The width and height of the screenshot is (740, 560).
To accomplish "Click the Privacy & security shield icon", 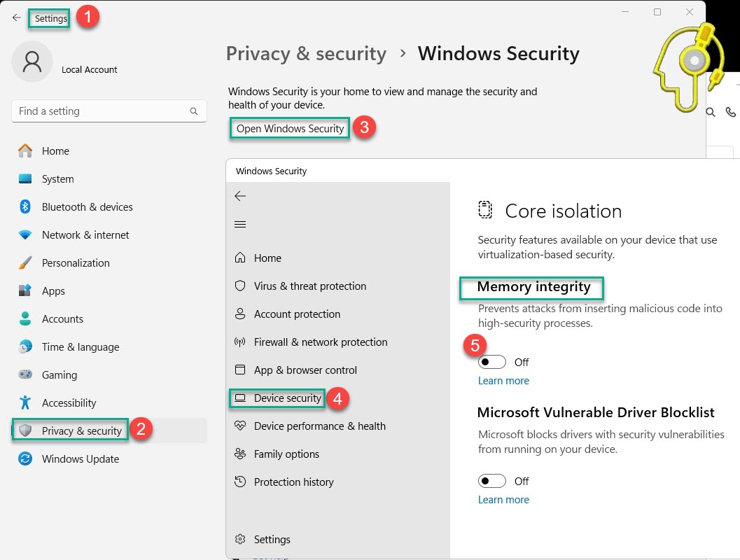I will coord(25,430).
